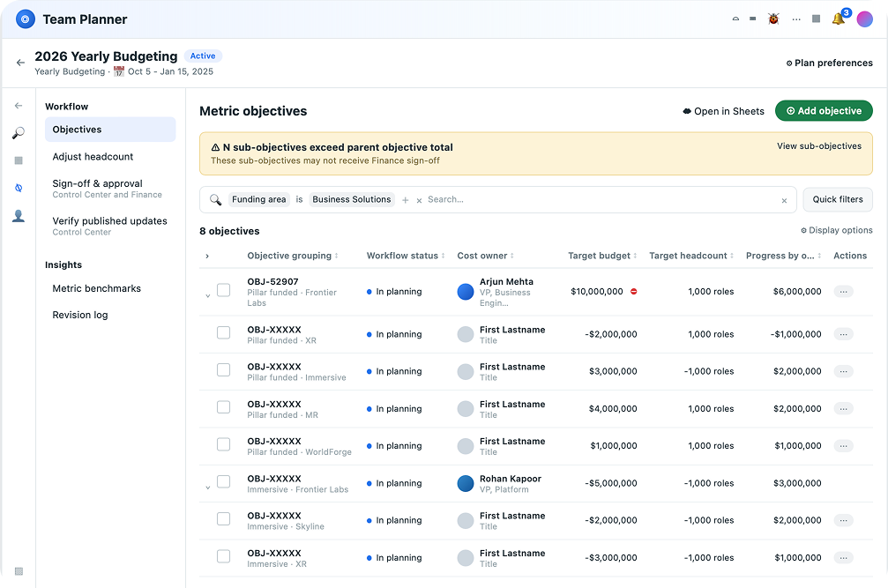This screenshot has height=588, width=888.
Task: Click the blue compass icon in the left rail
Action: pos(19,188)
